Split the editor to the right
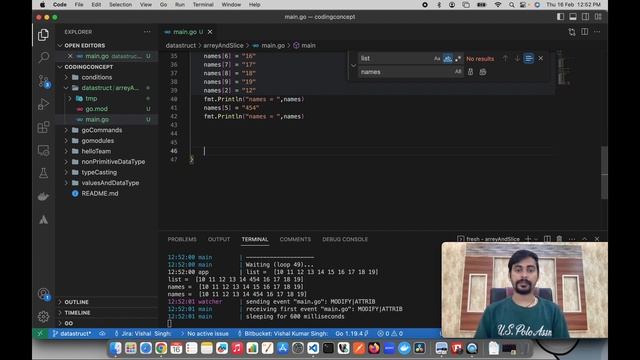The width and height of the screenshot is (640, 360). [x=584, y=32]
